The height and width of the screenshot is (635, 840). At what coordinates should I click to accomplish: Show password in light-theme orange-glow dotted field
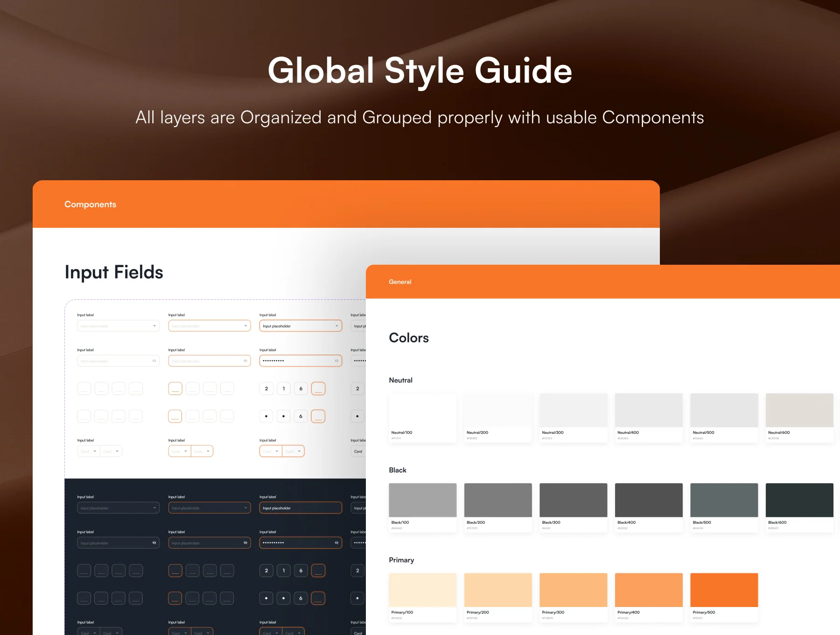coord(336,361)
